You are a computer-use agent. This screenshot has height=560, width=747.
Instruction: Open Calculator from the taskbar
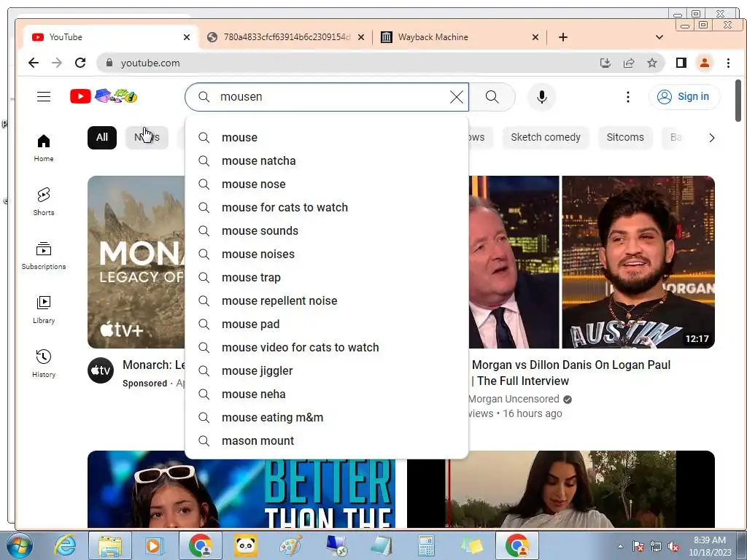(426, 545)
